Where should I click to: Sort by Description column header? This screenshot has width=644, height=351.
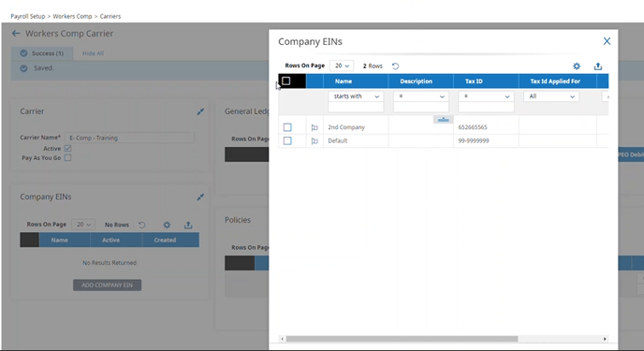coord(416,81)
